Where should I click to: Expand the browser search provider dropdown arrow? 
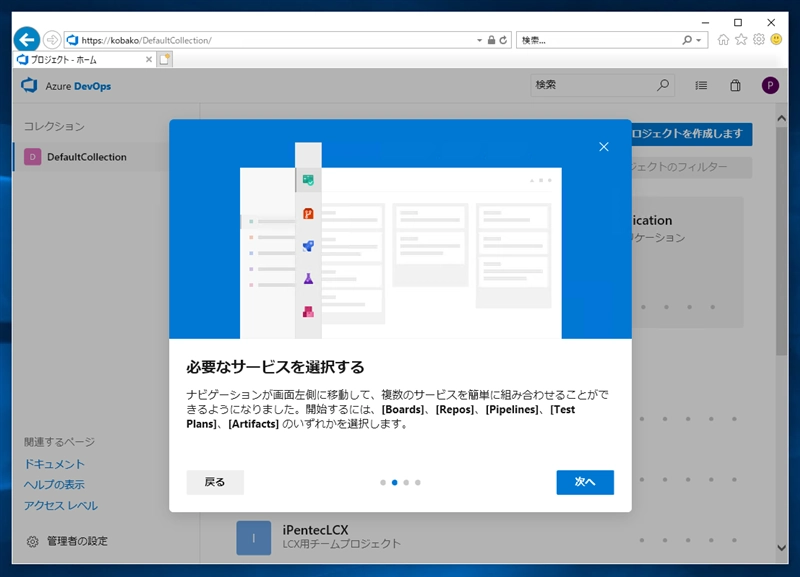pyautogui.click(x=698, y=40)
